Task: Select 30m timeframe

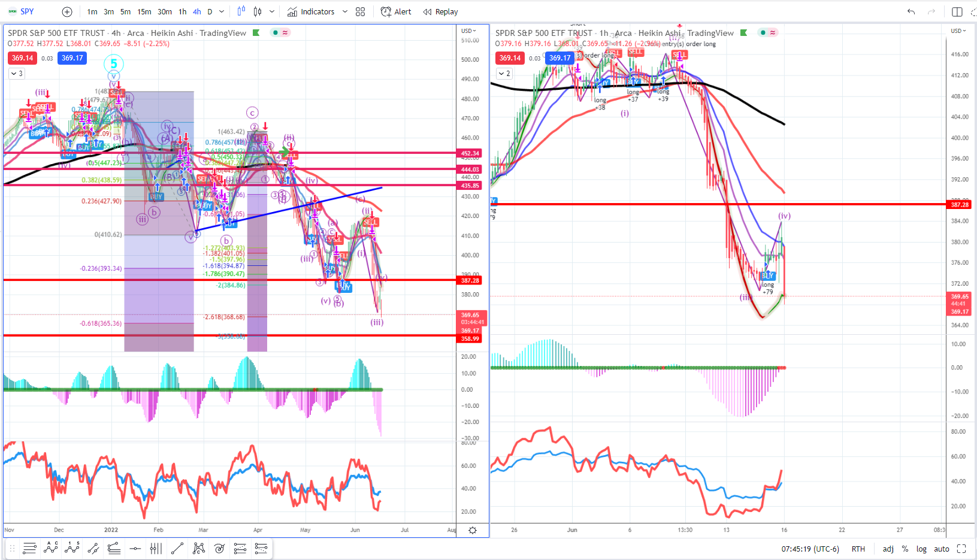Action: [165, 12]
